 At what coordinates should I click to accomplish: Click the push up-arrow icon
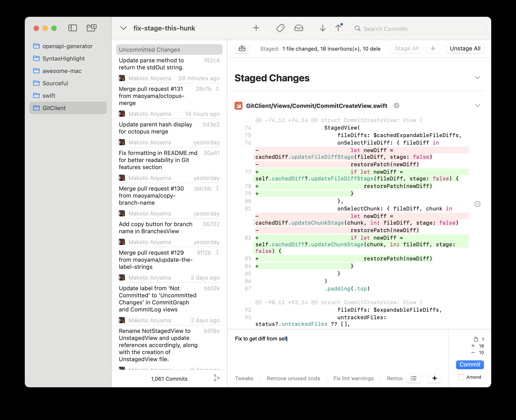pos(338,28)
